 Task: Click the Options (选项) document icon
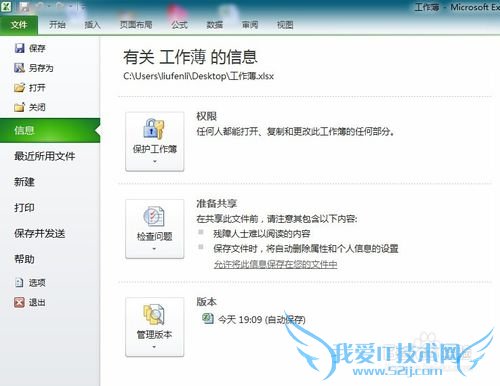[19, 283]
